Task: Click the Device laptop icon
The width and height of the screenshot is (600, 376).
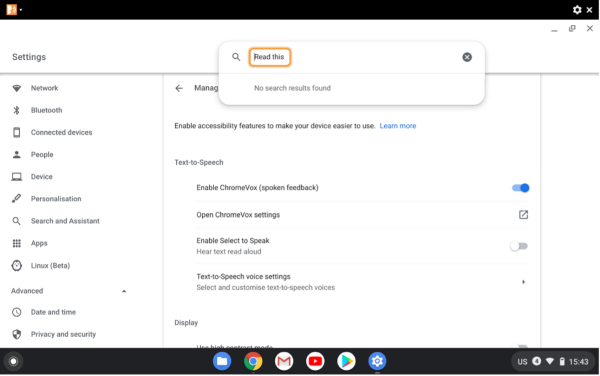Action: 16,177
